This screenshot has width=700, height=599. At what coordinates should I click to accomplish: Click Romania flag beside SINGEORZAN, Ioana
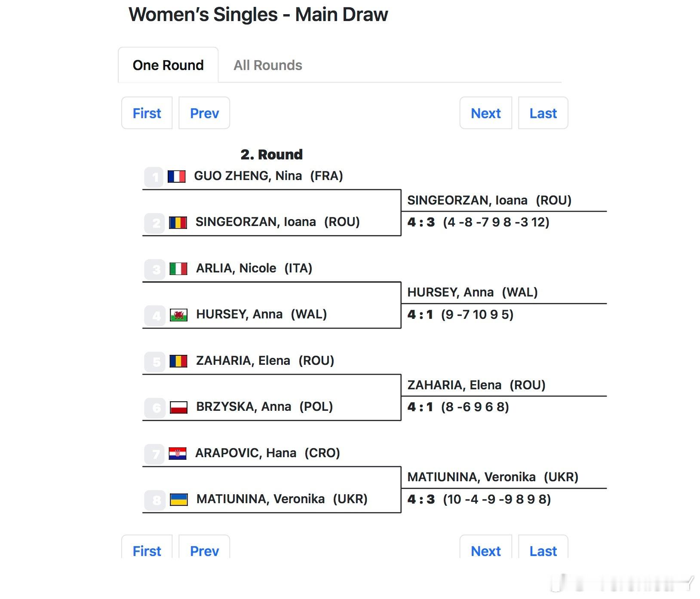[x=178, y=223]
